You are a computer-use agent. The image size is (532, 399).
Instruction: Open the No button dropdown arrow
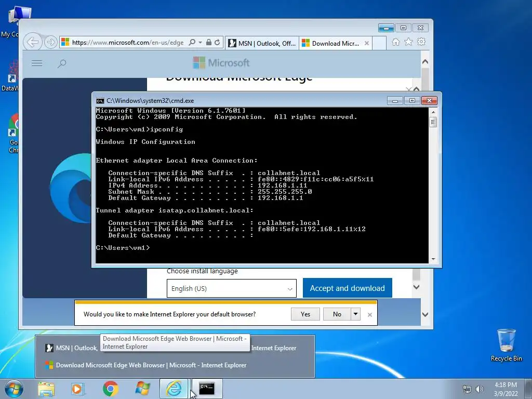coord(355,314)
